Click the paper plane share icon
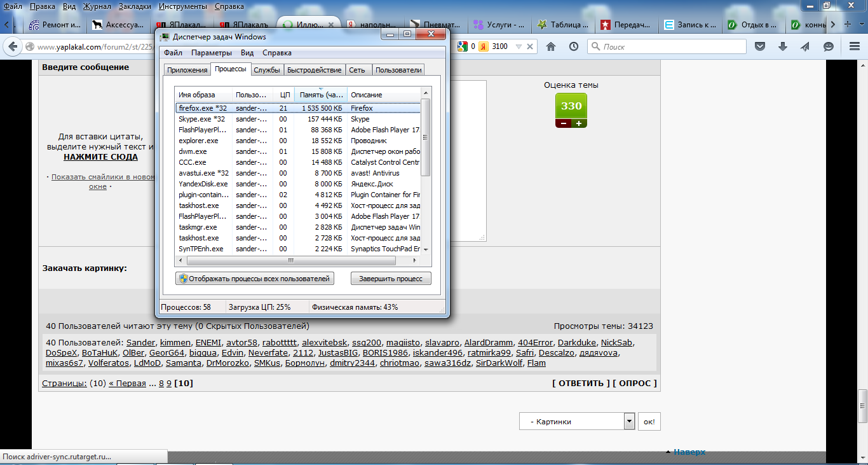This screenshot has width=868, height=465. click(805, 46)
